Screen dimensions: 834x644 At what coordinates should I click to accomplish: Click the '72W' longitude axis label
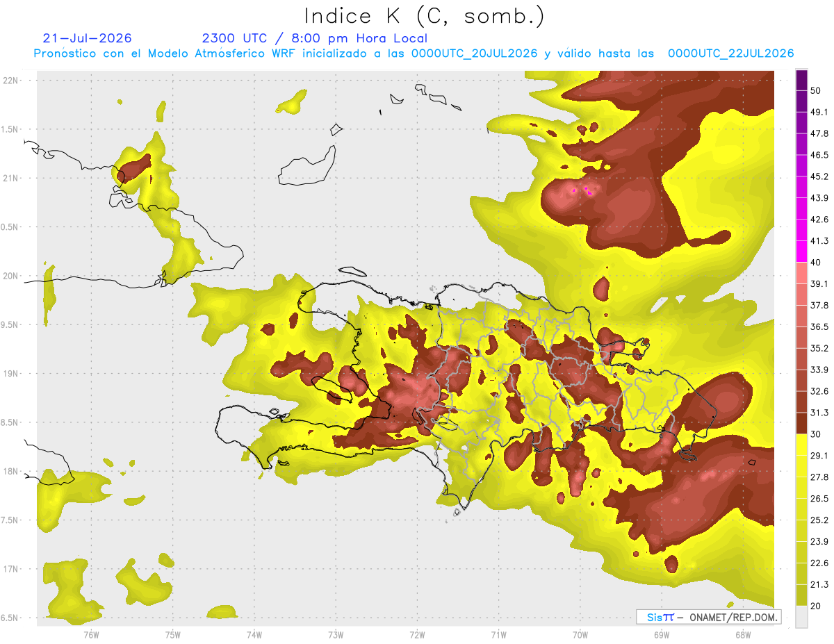(417, 635)
